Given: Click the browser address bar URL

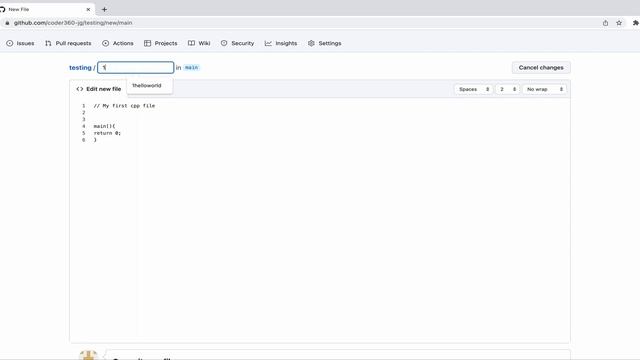Looking at the screenshot, I should (x=73, y=23).
